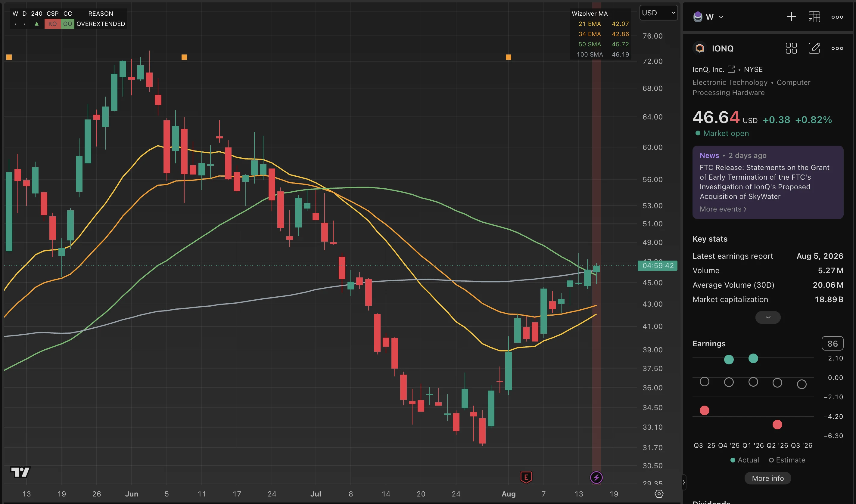Screen dimensions: 856x504
Task: Click the Q1 '26 actual earnings dot
Action: coord(753,358)
